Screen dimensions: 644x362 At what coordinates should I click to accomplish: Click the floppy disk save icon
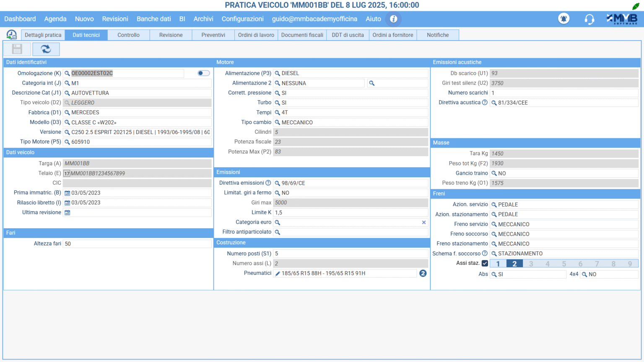point(17,49)
